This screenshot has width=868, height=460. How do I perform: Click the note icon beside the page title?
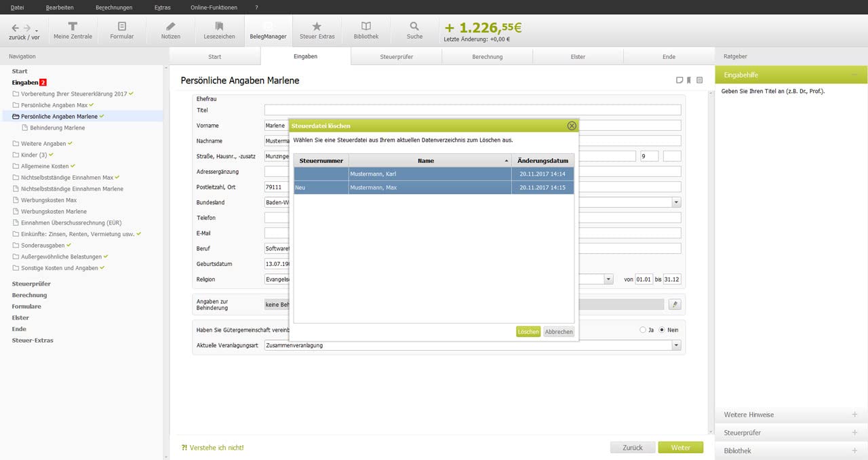(679, 80)
